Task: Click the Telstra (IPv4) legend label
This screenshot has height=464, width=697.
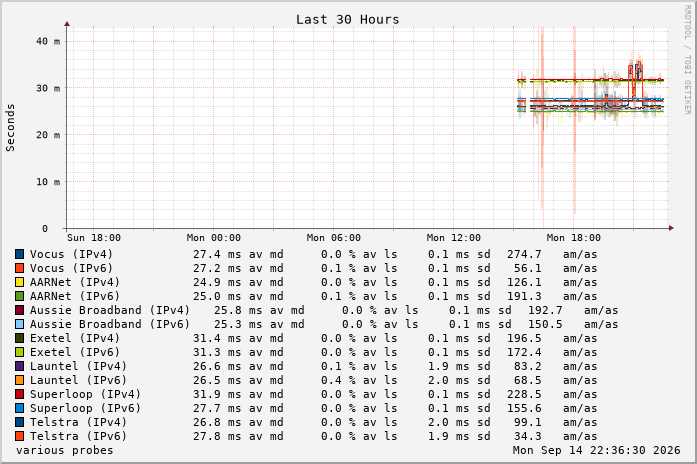Action: tap(78, 422)
